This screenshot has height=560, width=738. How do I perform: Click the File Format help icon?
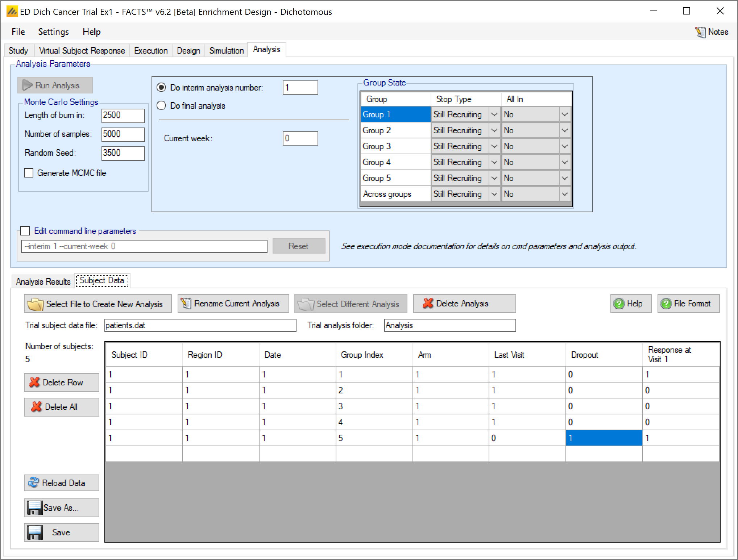click(666, 304)
